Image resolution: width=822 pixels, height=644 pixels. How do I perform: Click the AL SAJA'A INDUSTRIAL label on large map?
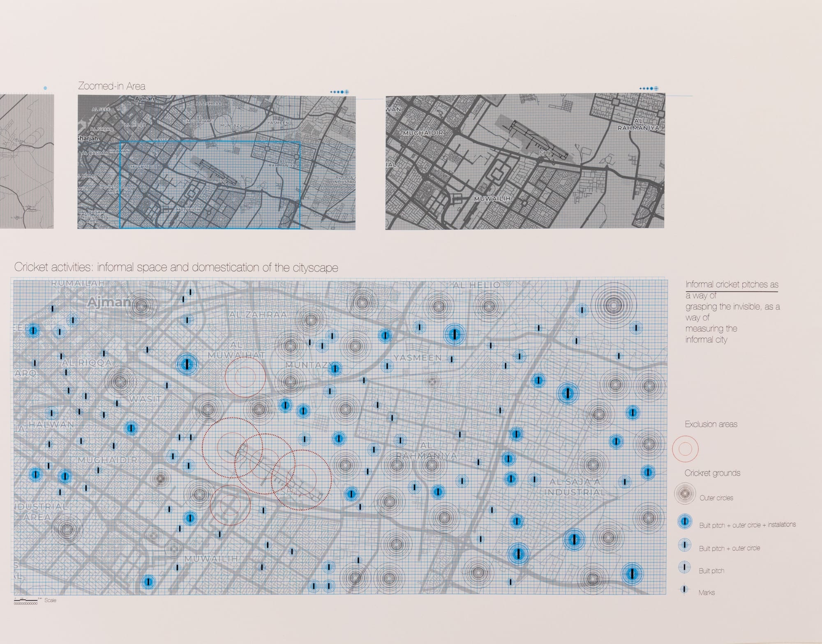(x=575, y=487)
